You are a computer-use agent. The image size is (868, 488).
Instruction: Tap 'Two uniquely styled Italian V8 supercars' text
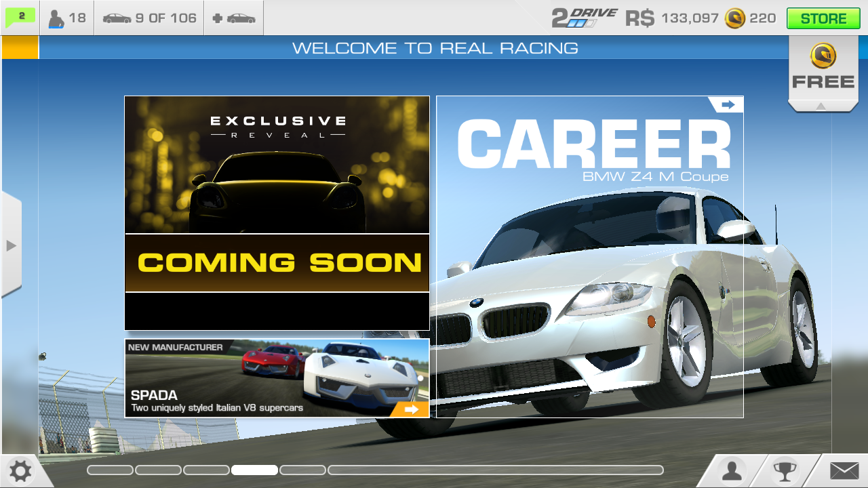click(217, 408)
